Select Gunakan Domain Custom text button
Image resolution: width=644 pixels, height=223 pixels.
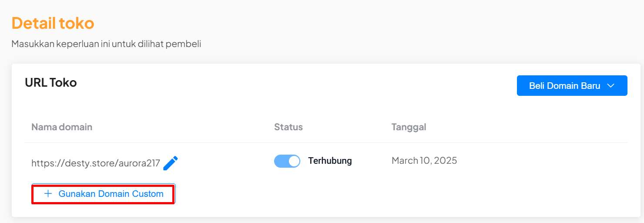103,194
